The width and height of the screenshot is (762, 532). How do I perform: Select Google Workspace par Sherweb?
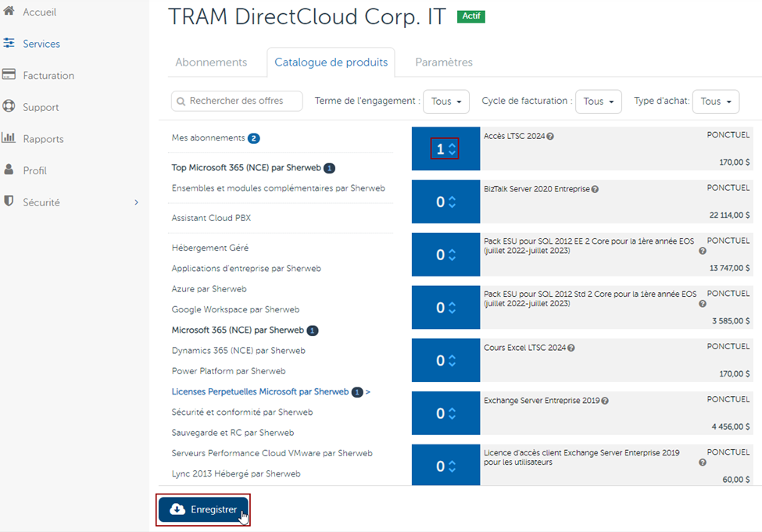coord(236,309)
